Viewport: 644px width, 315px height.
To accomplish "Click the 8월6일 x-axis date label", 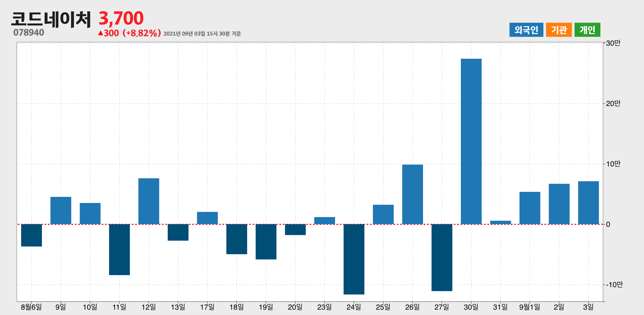I will [32, 307].
